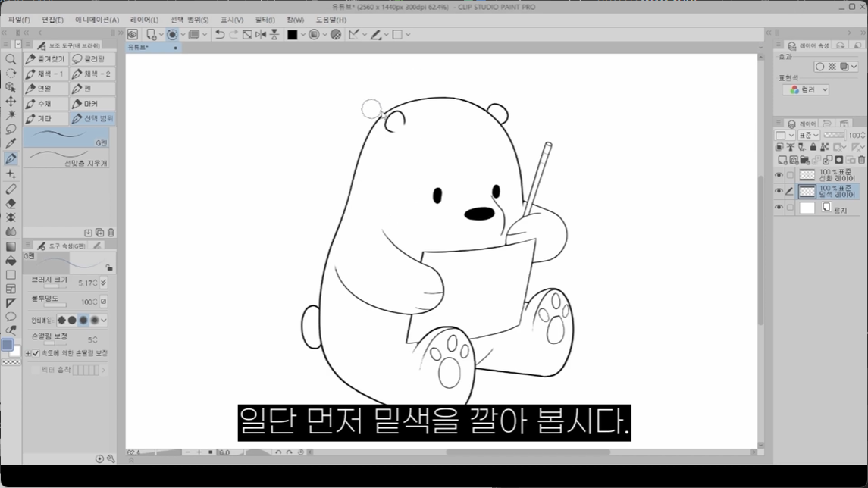Open brush size dynamics button
The image size is (868, 488).
104,283
